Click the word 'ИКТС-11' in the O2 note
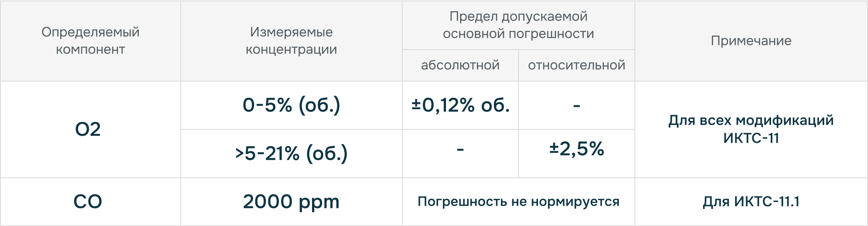Image resolution: width=868 pixels, height=226 pixels. [x=751, y=138]
